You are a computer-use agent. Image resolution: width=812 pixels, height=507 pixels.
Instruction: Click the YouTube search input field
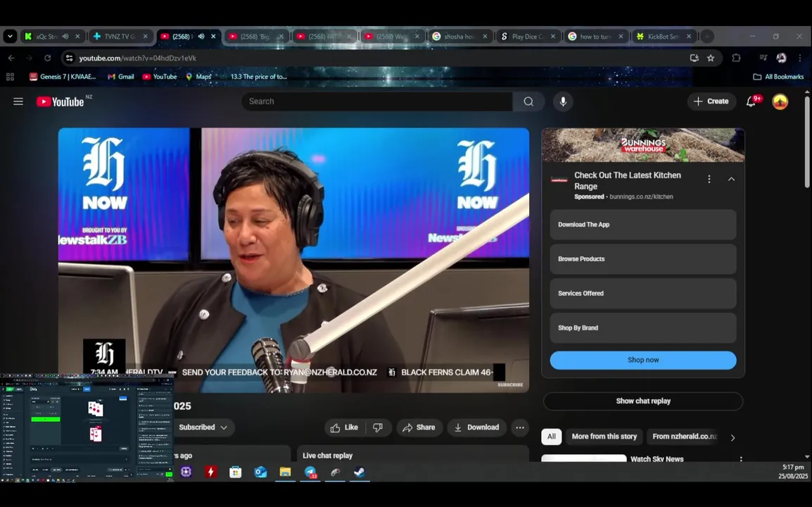pos(378,101)
